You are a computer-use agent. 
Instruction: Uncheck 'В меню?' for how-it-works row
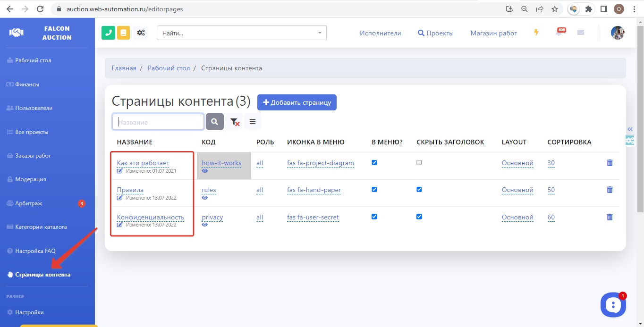point(374,162)
